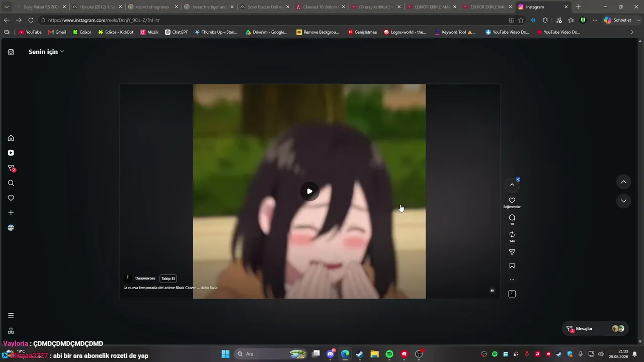Open the reel's three-dot more options

[512, 280]
